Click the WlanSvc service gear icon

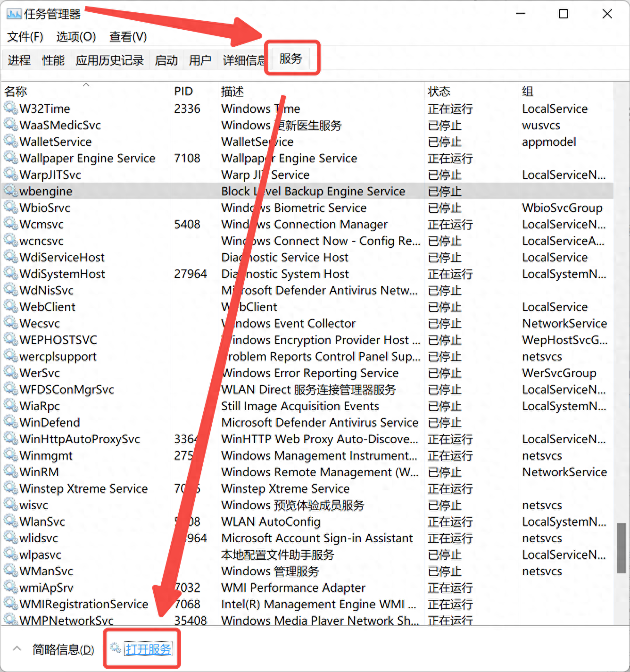click(x=10, y=521)
